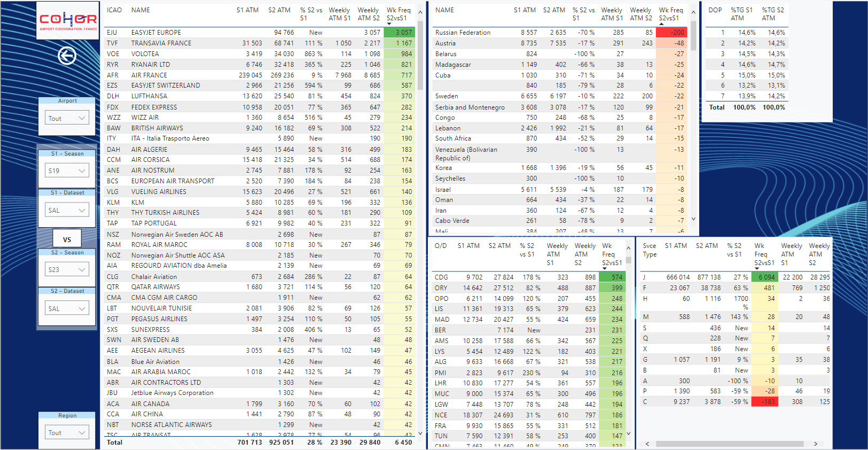Open the S2 - Season dropdown showing S23
The height and width of the screenshot is (450, 868).
coord(67,269)
